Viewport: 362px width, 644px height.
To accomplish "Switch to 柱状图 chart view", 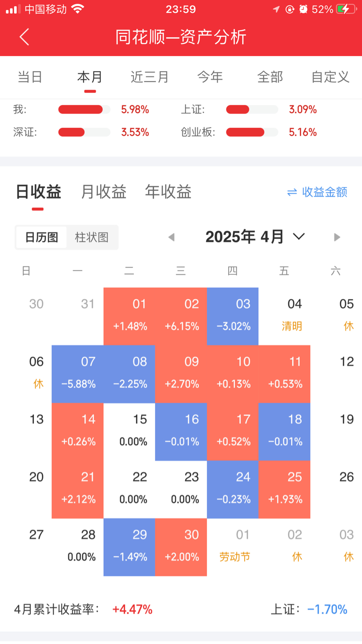I will 91,237.
